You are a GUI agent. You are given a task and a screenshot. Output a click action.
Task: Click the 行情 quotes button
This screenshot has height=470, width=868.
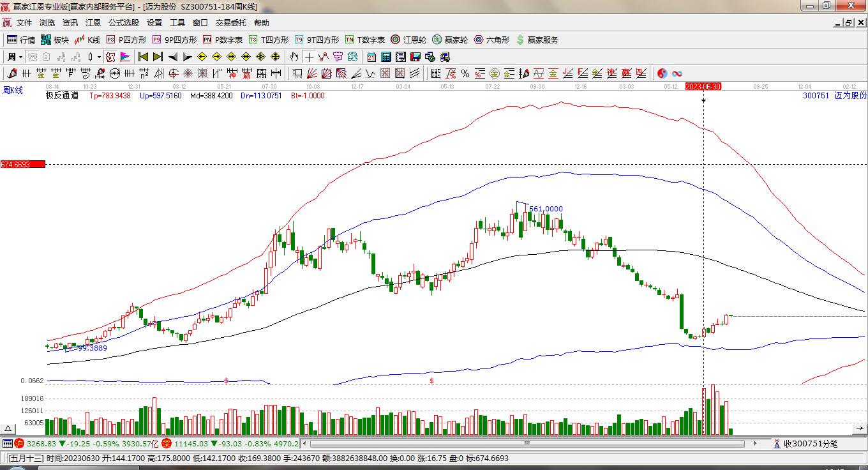tap(21, 40)
